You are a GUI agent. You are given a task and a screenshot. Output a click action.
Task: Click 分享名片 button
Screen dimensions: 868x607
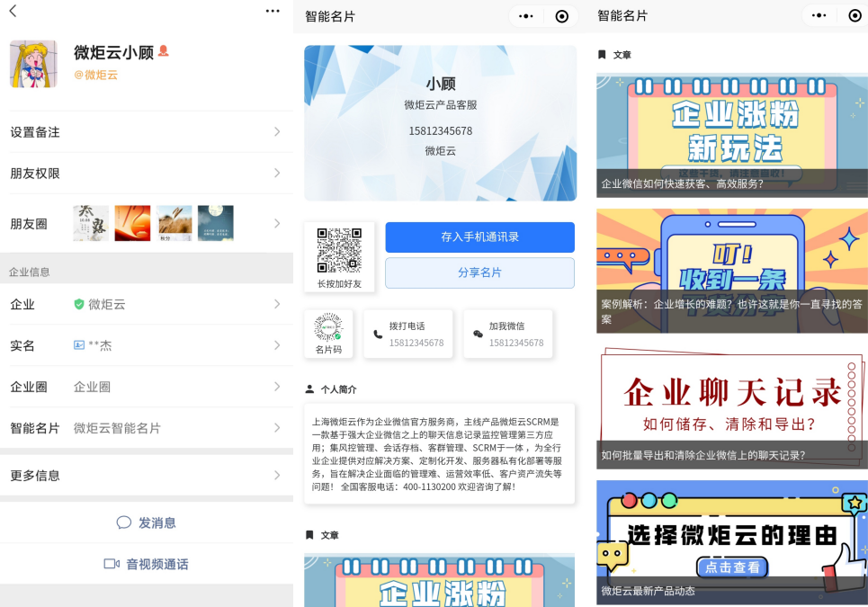[480, 272]
